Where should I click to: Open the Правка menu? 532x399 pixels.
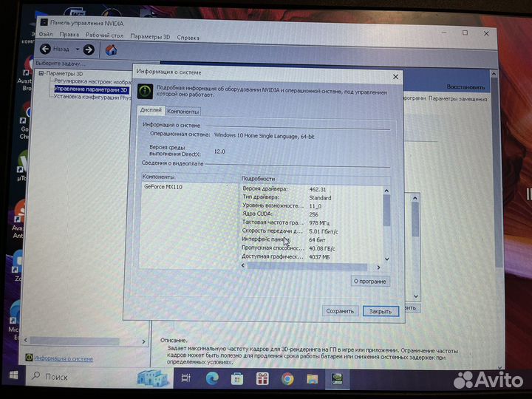click(x=69, y=35)
